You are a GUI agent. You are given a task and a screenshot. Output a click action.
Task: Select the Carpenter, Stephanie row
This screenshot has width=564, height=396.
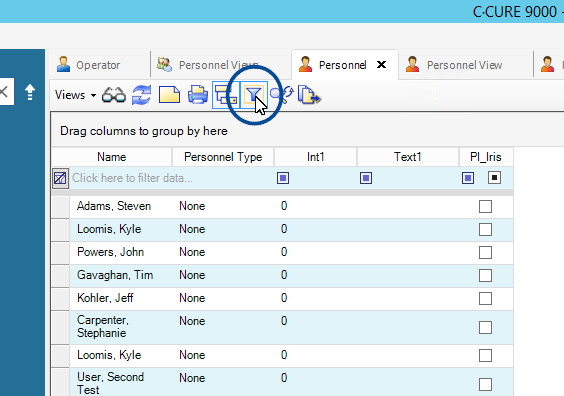(x=282, y=327)
